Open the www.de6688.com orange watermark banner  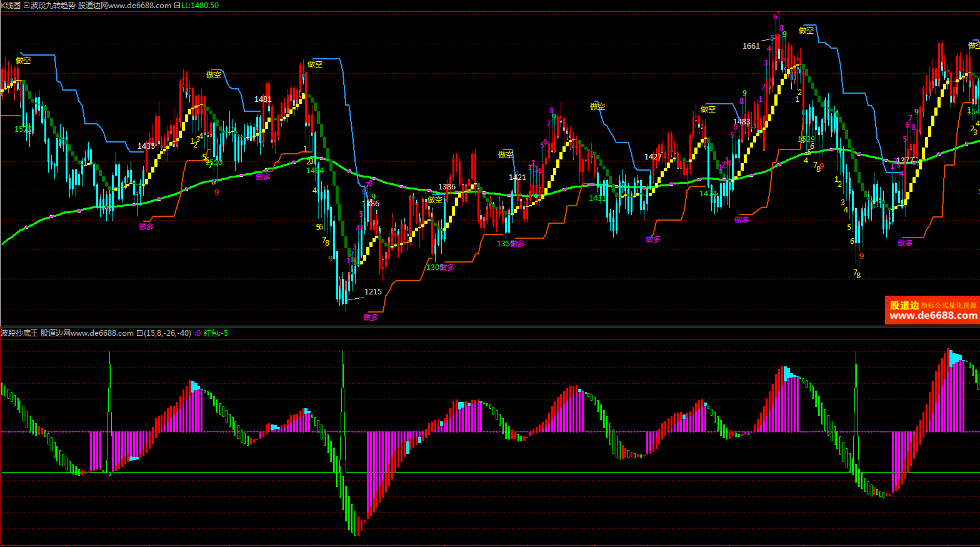click(932, 311)
